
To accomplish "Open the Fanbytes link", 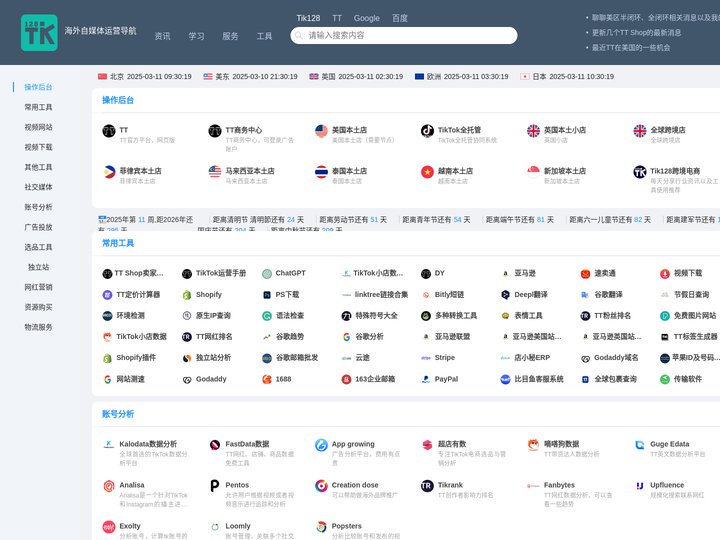I will pos(559,485).
